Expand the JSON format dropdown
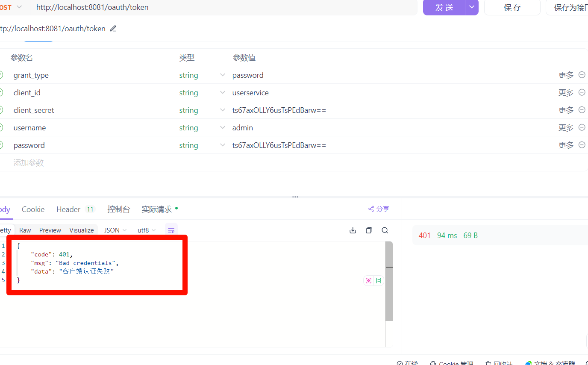 [x=115, y=230]
